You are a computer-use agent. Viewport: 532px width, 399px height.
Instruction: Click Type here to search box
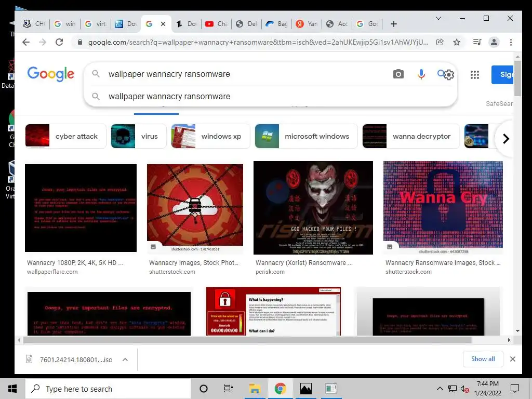point(108,389)
